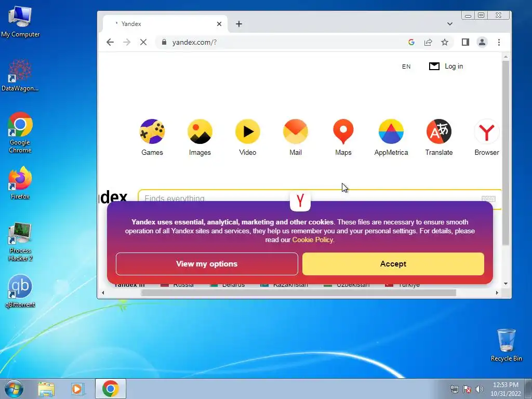Open Yandex Mail service icon

click(296, 131)
